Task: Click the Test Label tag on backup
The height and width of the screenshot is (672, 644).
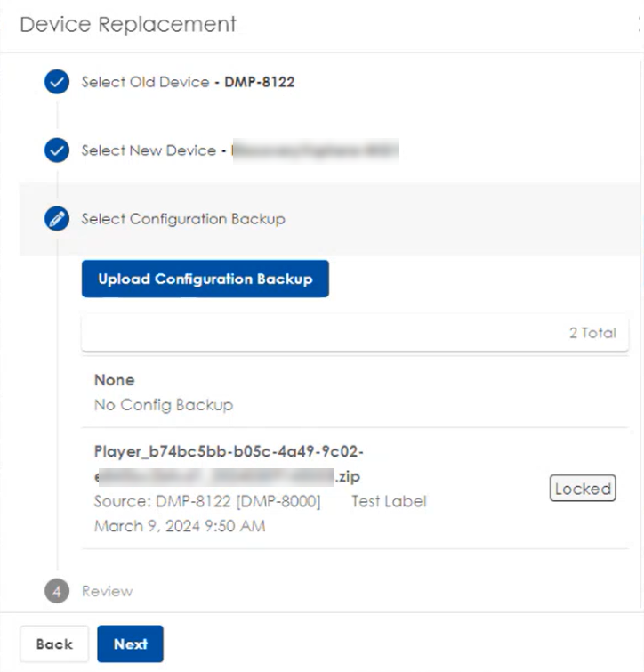Action: [389, 501]
